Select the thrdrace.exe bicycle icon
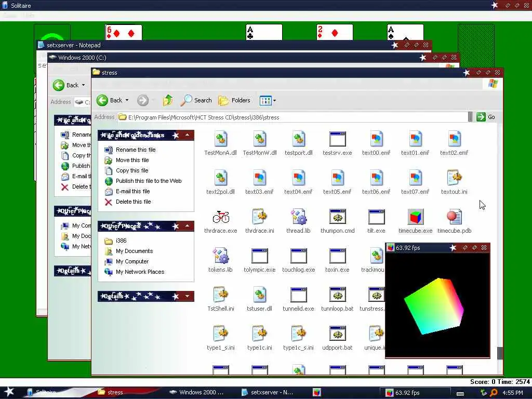The height and width of the screenshot is (399, 532). (220, 217)
